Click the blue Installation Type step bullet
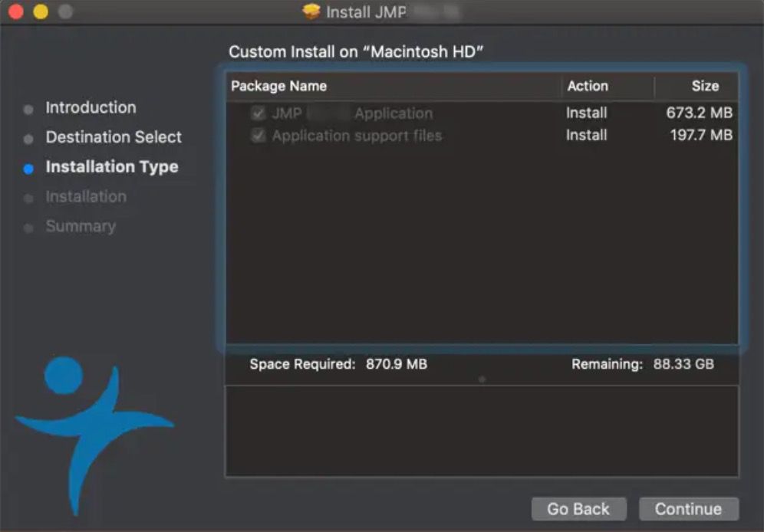Screen dimensions: 764x532 [x=28, y=169]
